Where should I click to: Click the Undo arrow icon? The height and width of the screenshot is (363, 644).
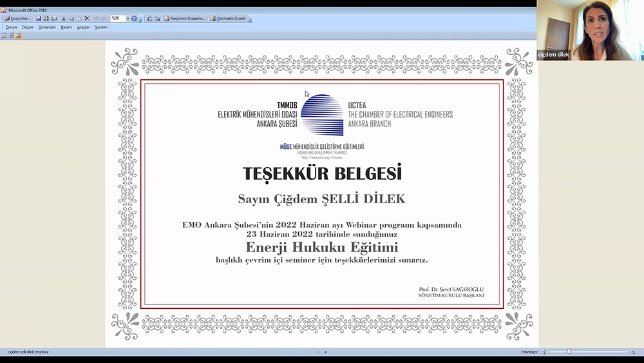[97, 19]
